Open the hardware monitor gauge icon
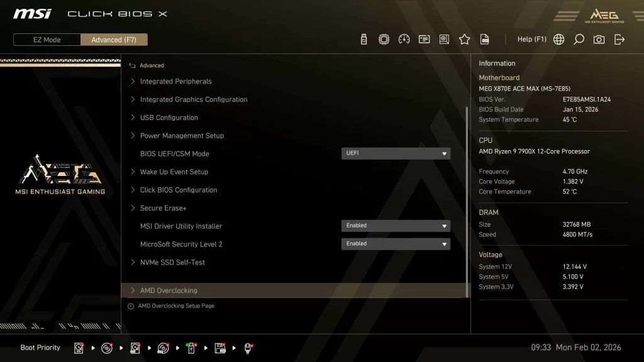 [x=404, y=39]
